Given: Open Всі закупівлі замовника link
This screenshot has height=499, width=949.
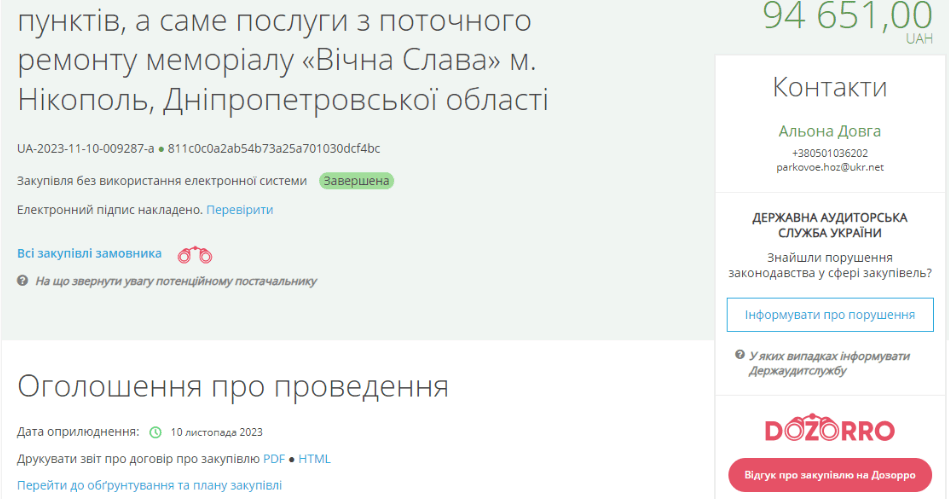Looking at the screenshot, I should coord(90,254).
